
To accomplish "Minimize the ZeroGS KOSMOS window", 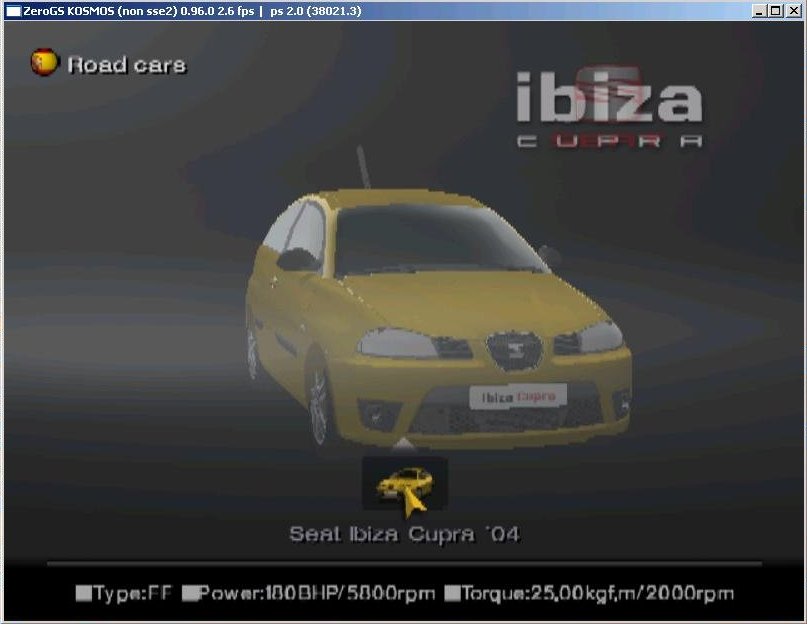I will pos(761,11).
